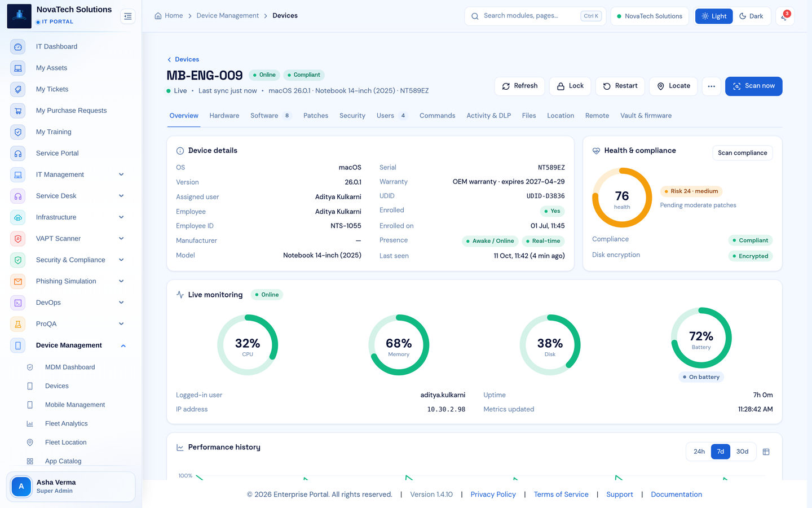Click the Home breadcrumb icon
Image resolution: width=812 pixels, height=508 pixels.
pos(158,16)
